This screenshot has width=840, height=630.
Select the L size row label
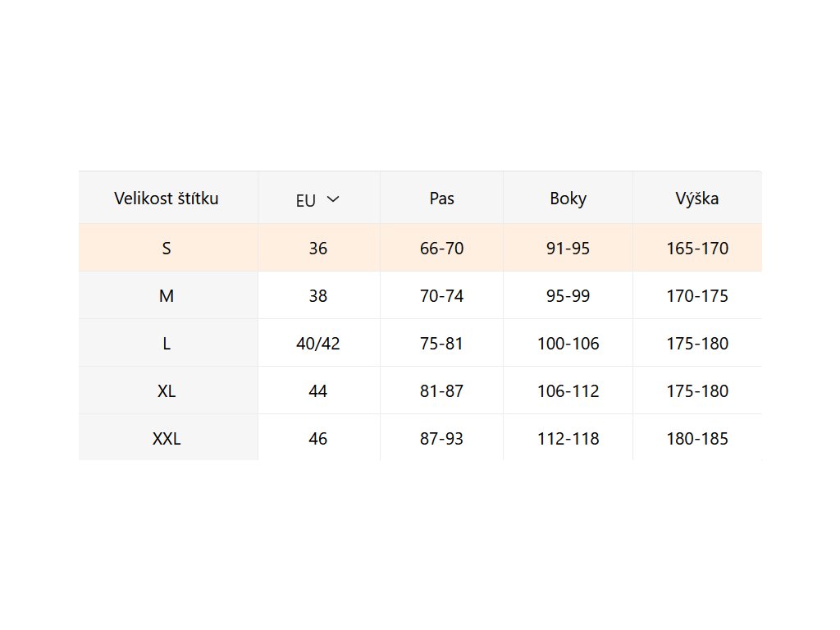click(167, 344)
